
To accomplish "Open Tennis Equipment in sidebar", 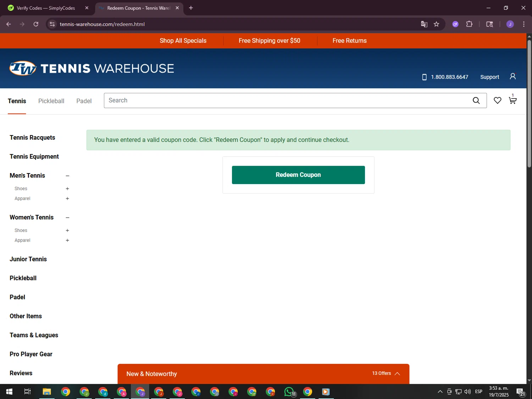I will (34, 156).
